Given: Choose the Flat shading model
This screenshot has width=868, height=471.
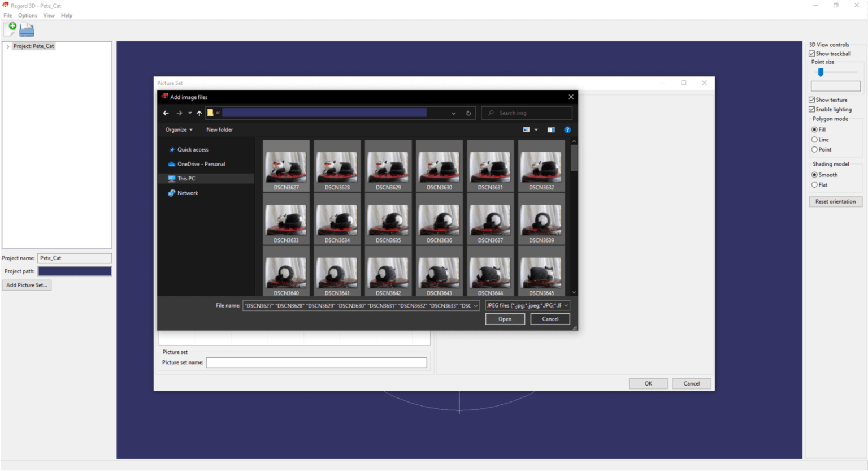Looking at the screenshot, I should [814, 185].
